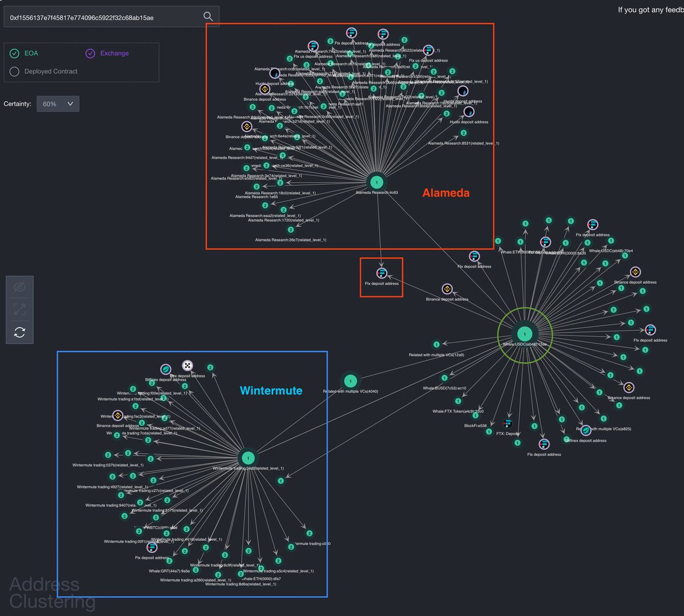Select the Alameda Research:eaa2 node
Screen dimensions: 684x616
point(265,205)
